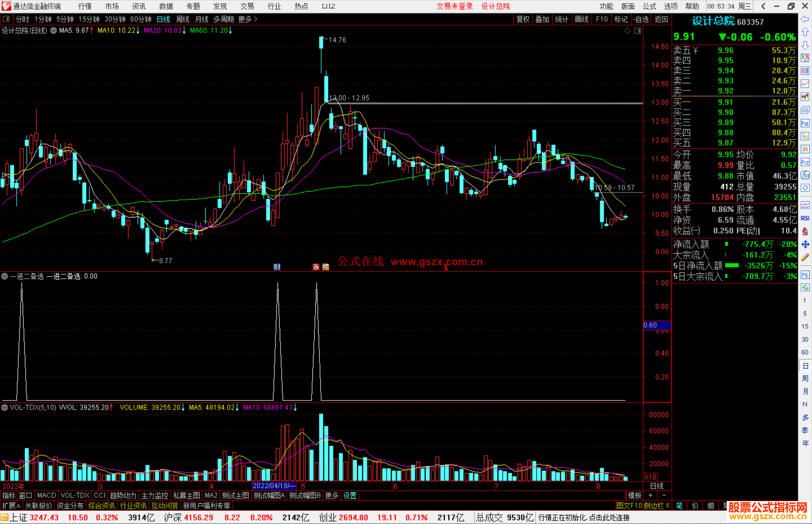
Task: Toggle the diamond icon at chart top-right
Action: 627,31
